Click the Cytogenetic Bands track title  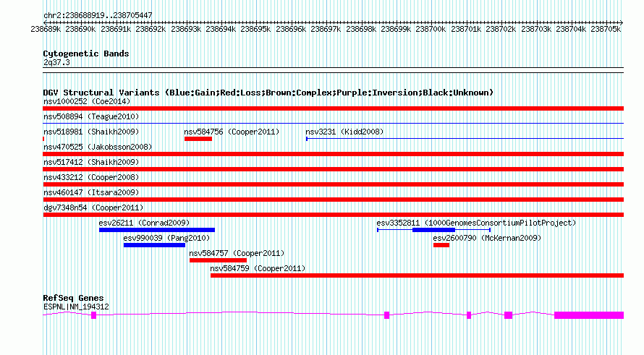coord(86,54)
